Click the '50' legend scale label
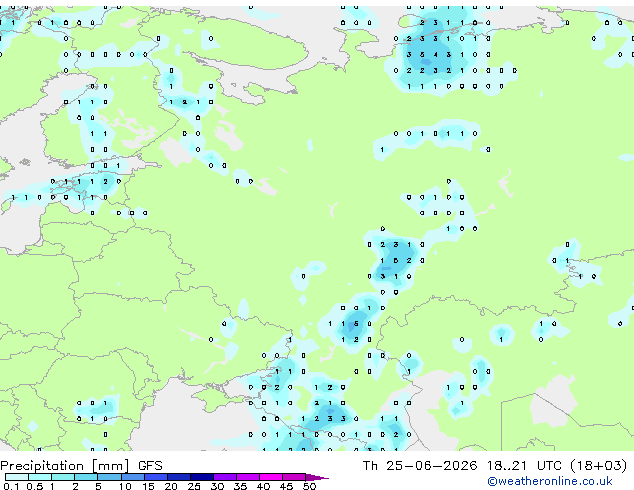 click(x=309, y=486)
